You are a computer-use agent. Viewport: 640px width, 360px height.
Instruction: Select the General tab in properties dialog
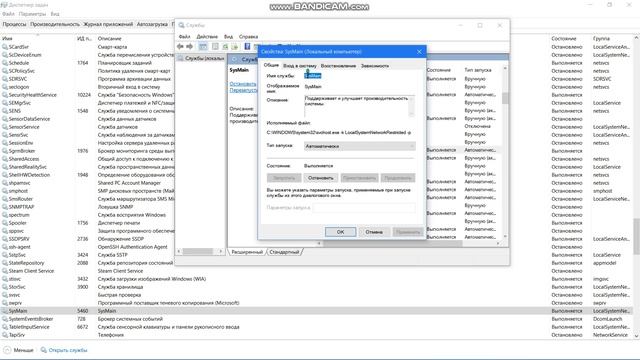coord(271,65)
